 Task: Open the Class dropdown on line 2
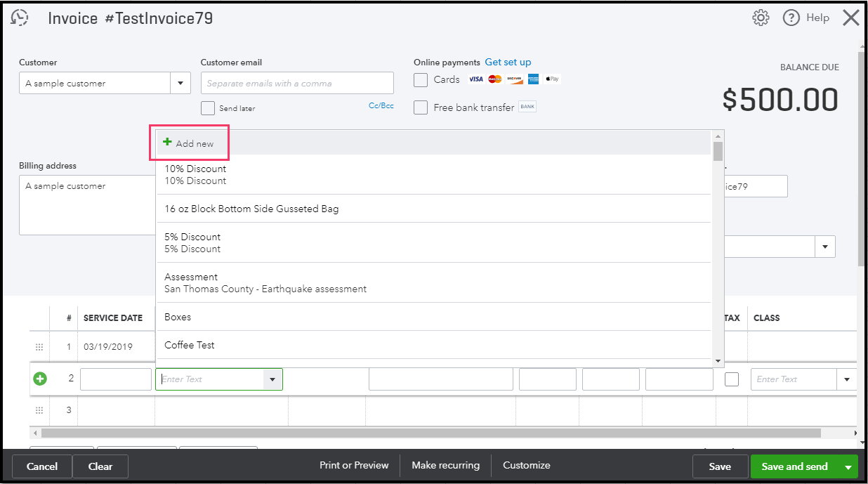(x=846, y=379)
